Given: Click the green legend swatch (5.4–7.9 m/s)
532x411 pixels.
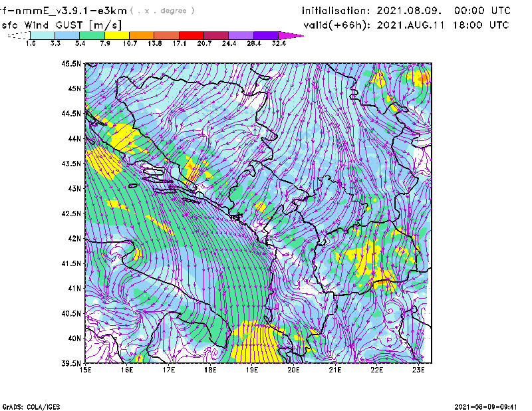Looking at the screenshot, I should pyautogui.click(x=92, y=35).
